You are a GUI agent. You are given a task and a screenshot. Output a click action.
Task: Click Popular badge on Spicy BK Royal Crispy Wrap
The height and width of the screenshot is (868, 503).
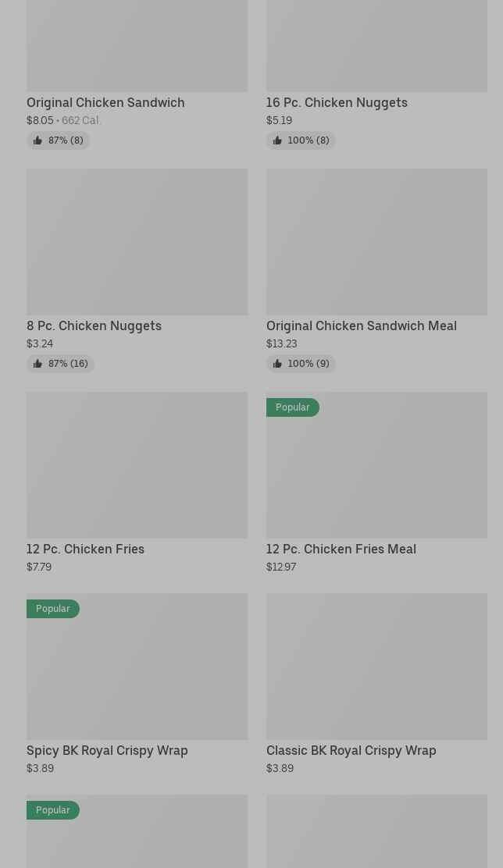click(52, 609)
